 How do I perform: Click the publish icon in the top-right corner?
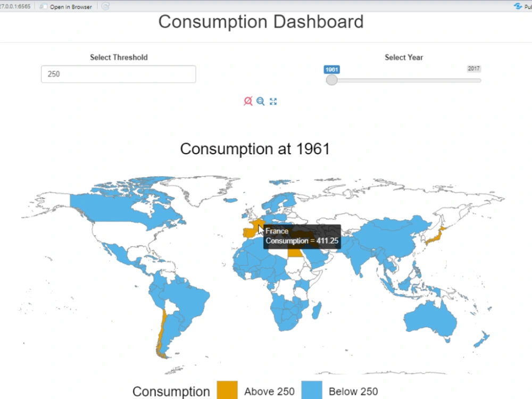518,6
